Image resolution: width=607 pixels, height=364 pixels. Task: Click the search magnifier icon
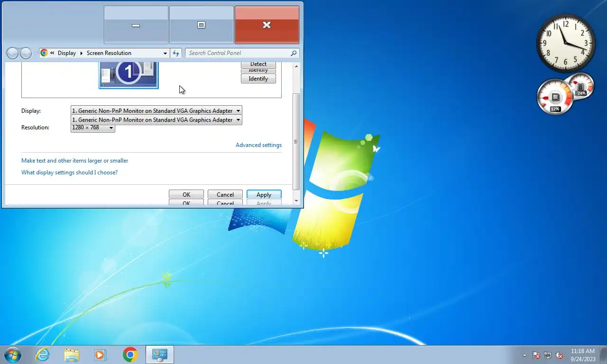294,53
